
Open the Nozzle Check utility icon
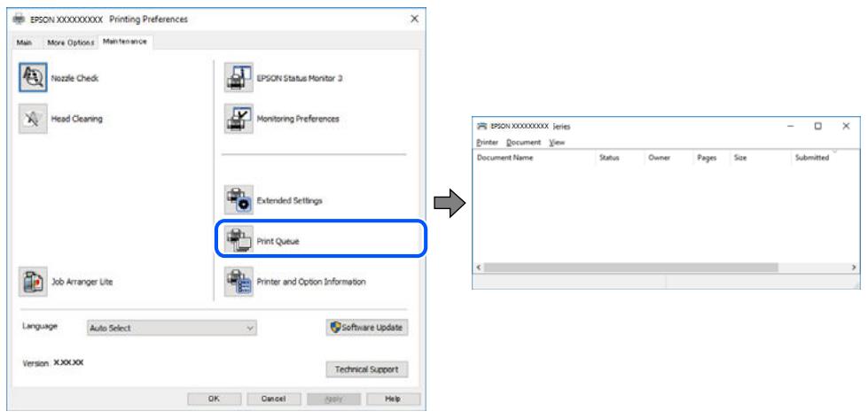coord(33,77)
